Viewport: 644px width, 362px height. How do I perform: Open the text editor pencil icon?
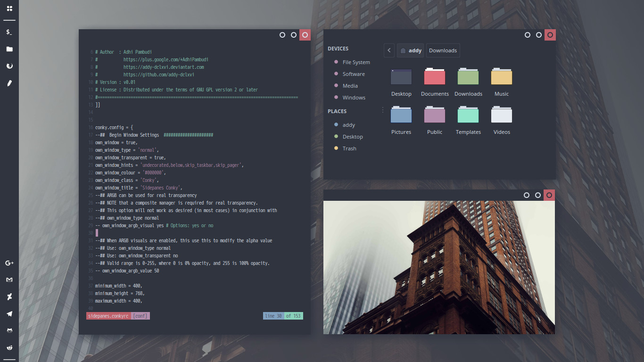coord(9,83)
